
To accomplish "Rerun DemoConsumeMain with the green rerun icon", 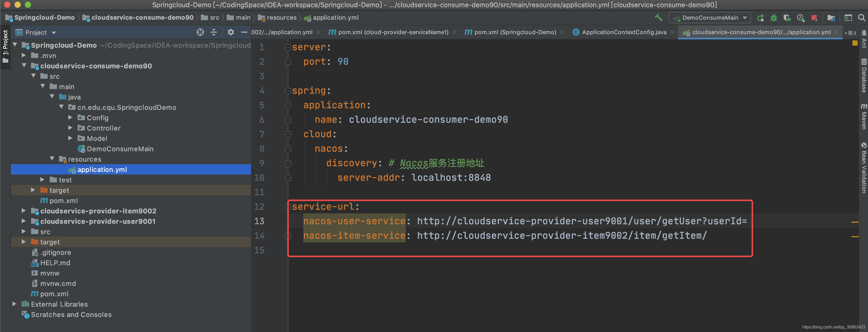I will [760, 18].
